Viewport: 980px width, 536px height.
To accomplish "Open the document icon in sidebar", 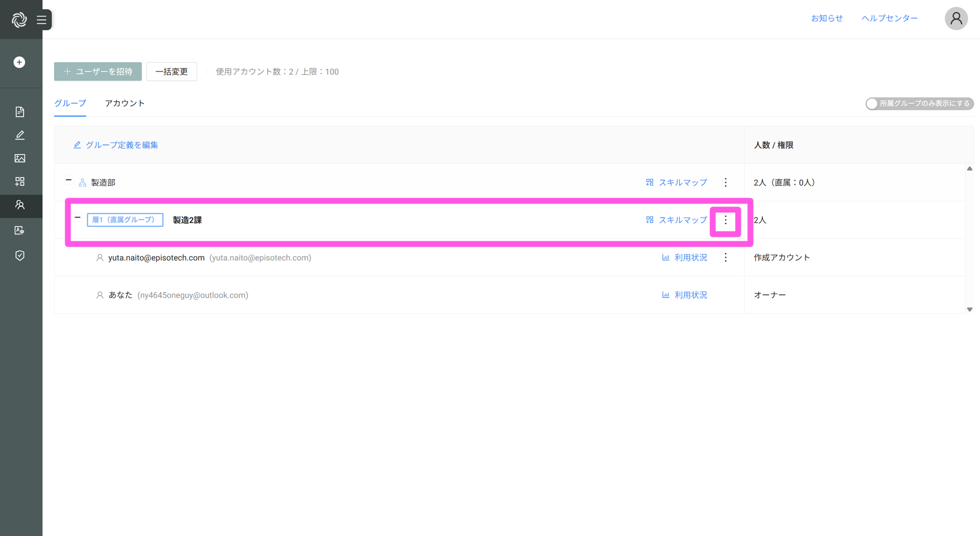I will [20, 112].
